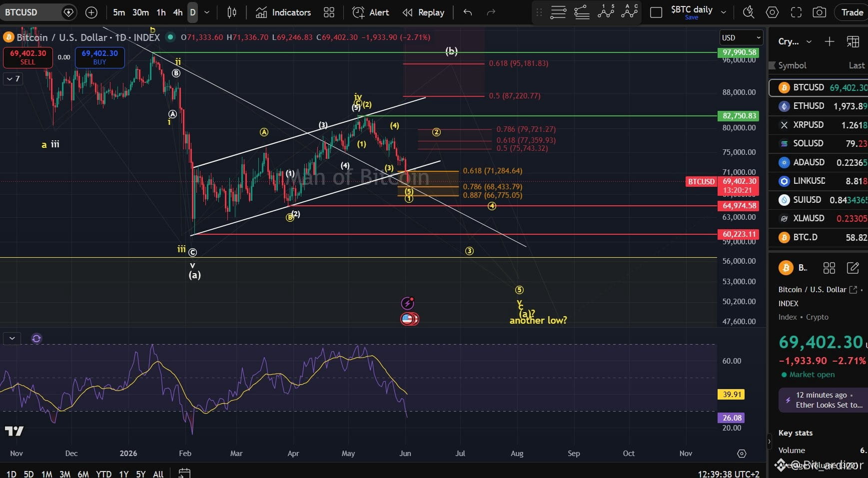Select the trend line with levels drawing tool
This screenshot has height=478, width=868.
coord(582,12)
